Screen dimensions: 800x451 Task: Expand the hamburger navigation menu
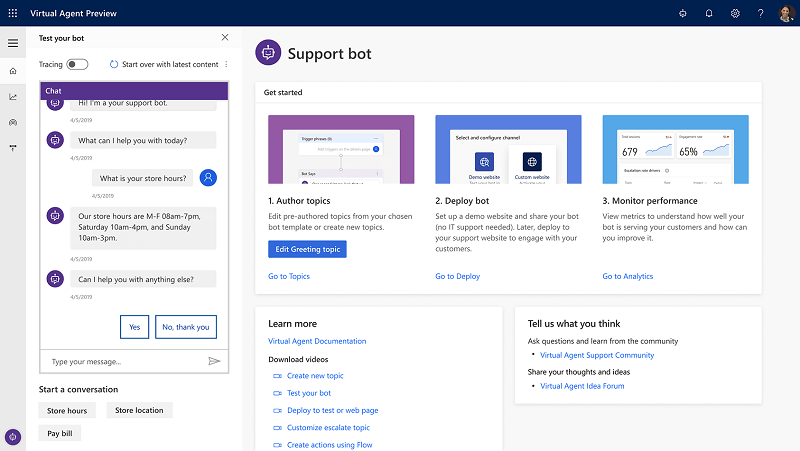tap(13, 43)
